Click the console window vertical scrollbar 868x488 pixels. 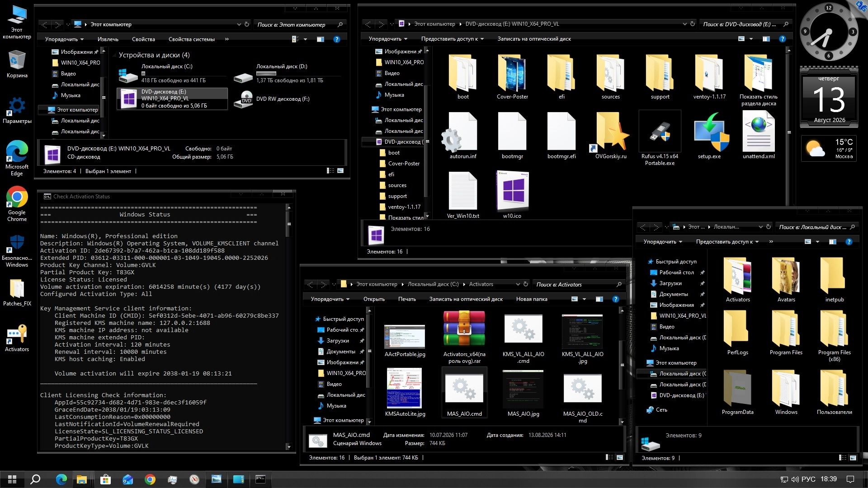point(289,327)
